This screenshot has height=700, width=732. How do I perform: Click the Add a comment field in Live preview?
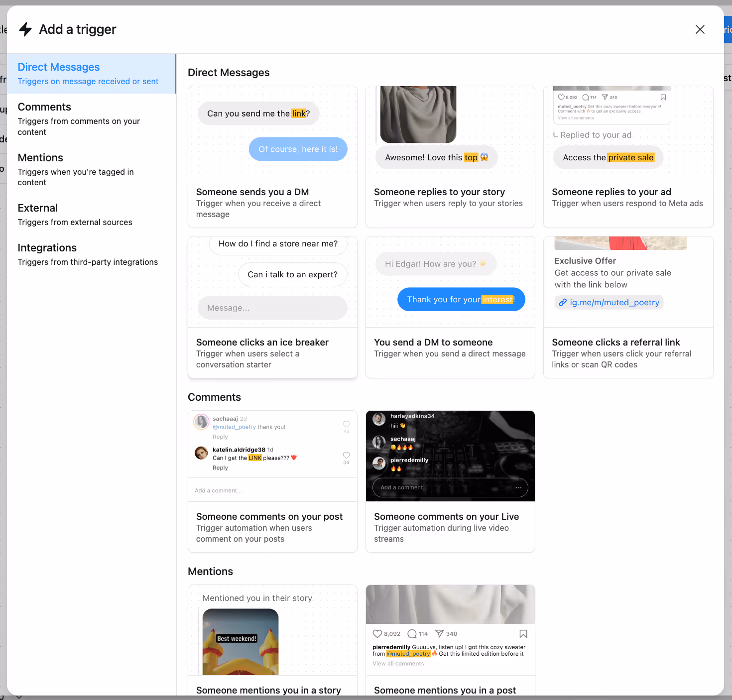click(x=450, y=487)
